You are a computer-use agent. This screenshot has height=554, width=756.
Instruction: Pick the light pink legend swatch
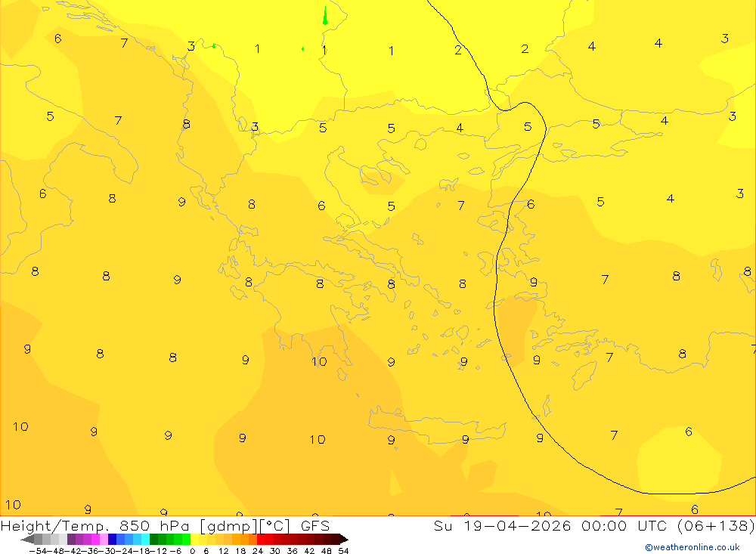coord(104,539)
